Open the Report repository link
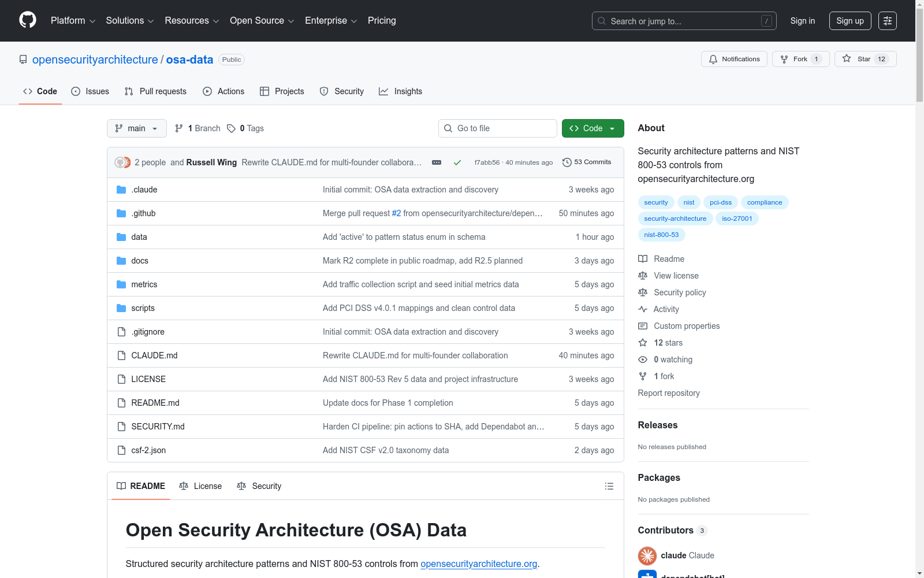 click(669, 393)
